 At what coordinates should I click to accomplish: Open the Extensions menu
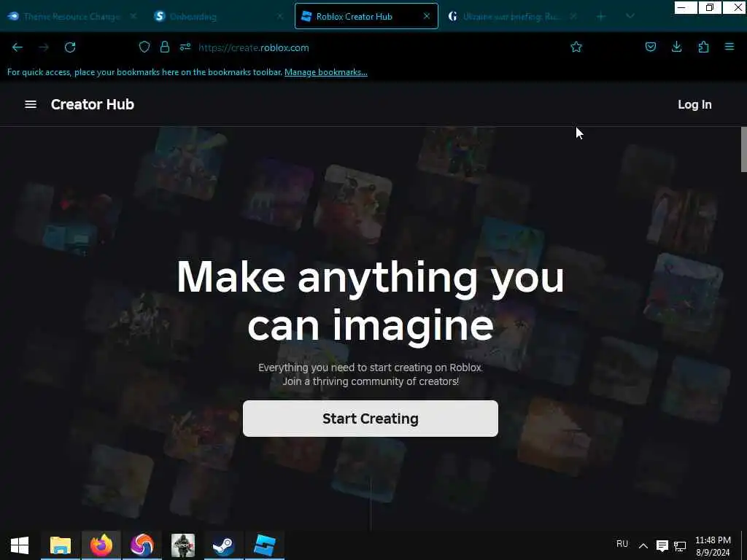coord(703,47)
